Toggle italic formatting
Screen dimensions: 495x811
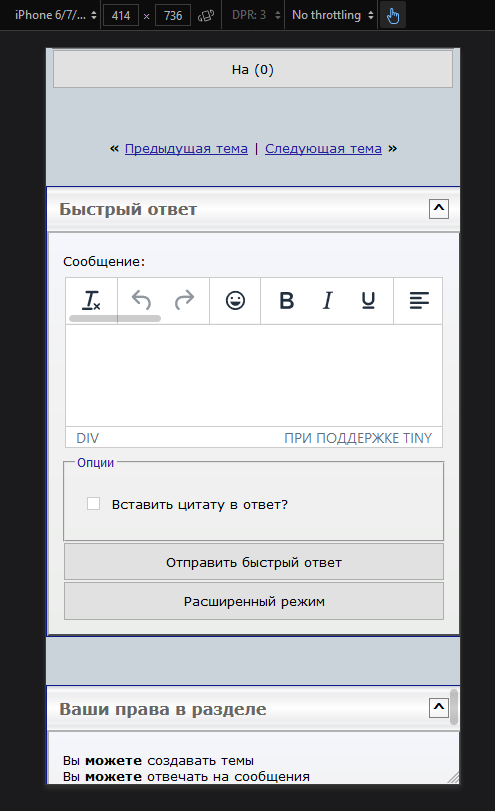[x=327, y=301]
